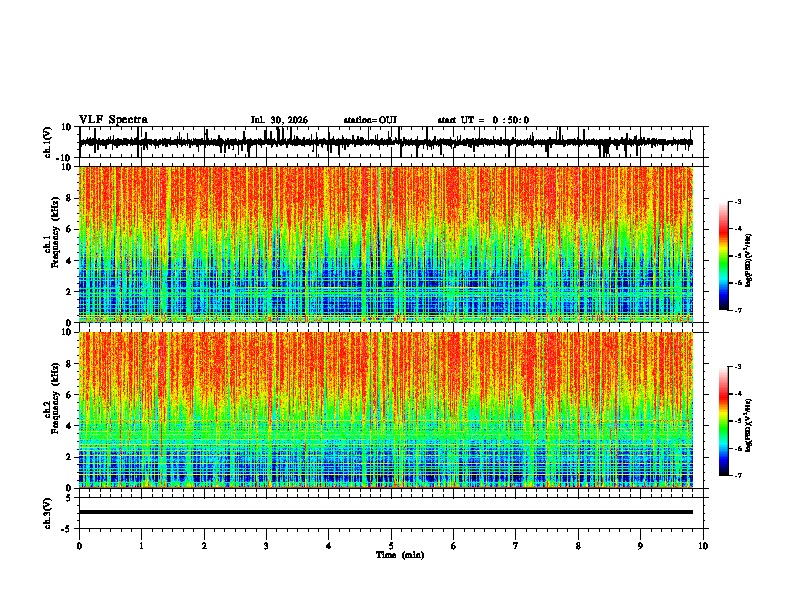Click the date text "Jul 30, 2026"
Screen dimensions: 792x612
(279, 120)
